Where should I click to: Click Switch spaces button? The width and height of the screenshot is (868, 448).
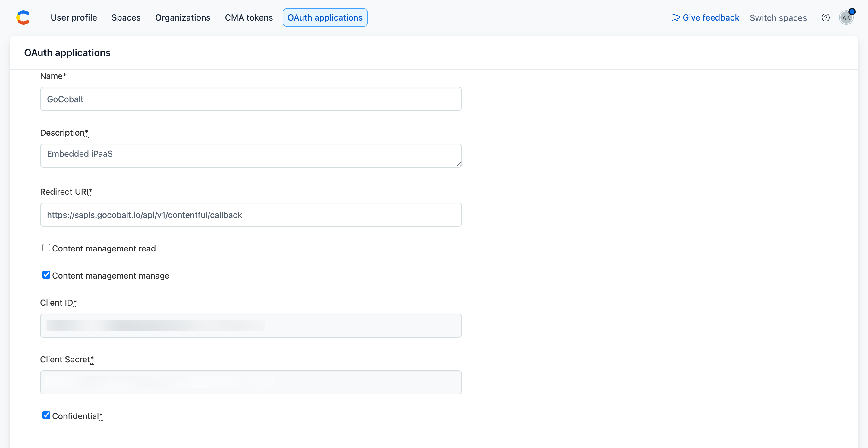tap(778, 18)
